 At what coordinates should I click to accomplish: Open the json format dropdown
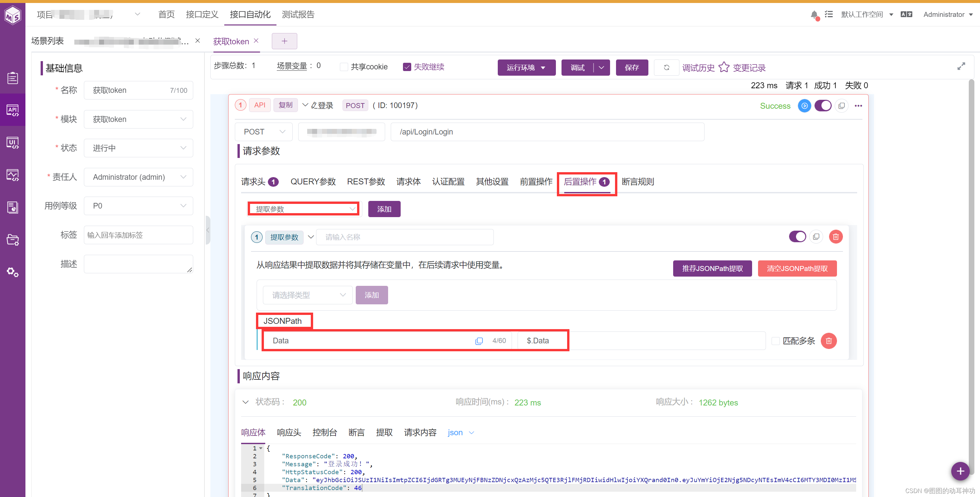tap(461, 433)
